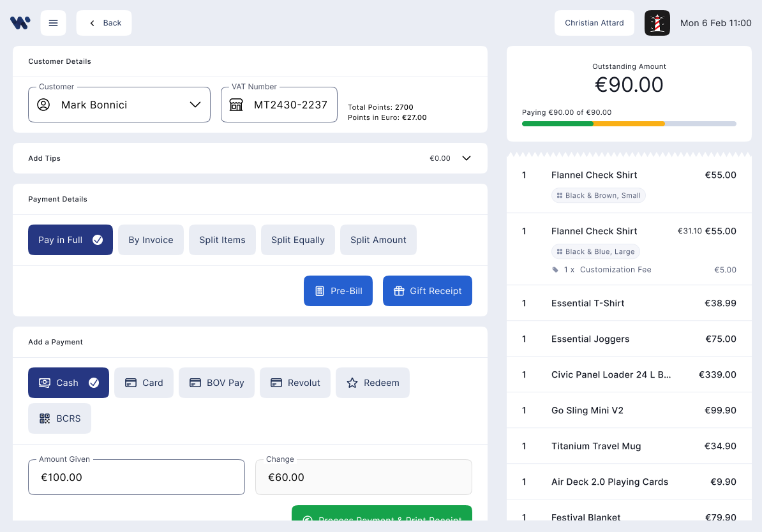The image size is (762, 532).
Task: Click the Pre-Bill document icon
Action: tap(319, 291)
